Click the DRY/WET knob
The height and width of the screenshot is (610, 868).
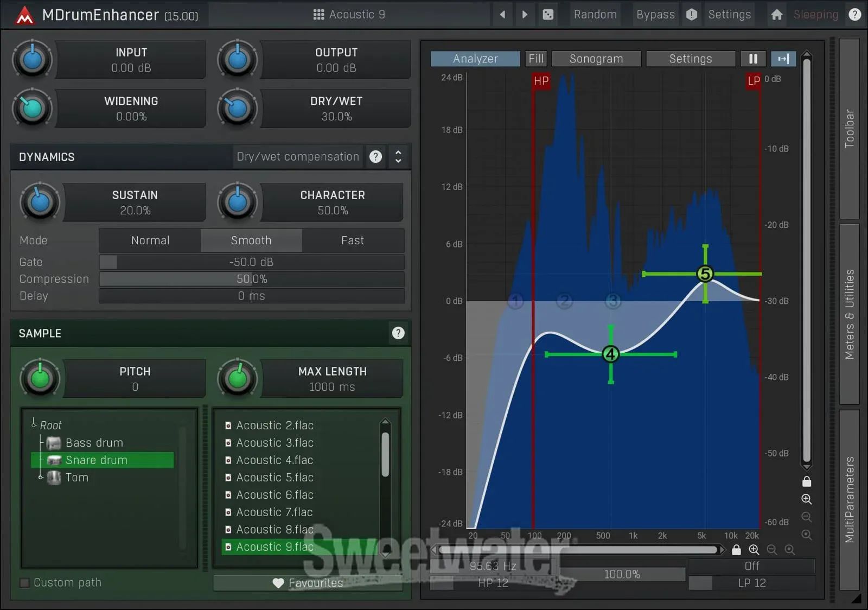point(237,108)
